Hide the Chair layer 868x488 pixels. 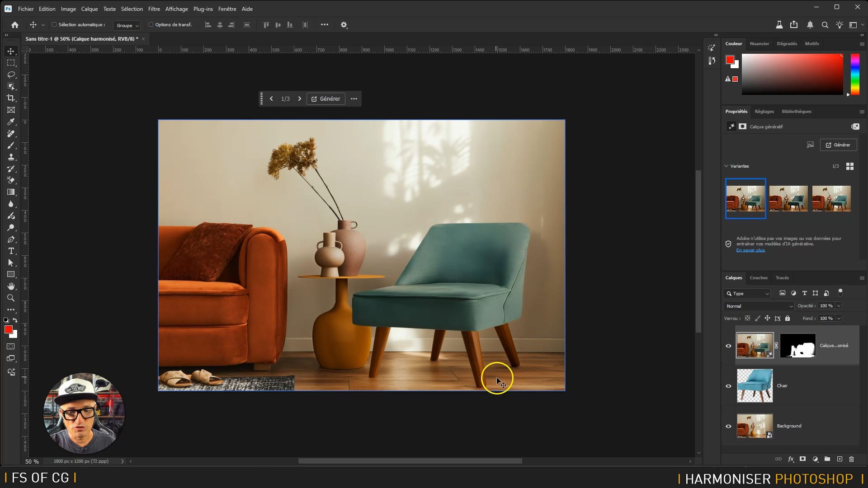pyautogui.click(x=728, y=386)
